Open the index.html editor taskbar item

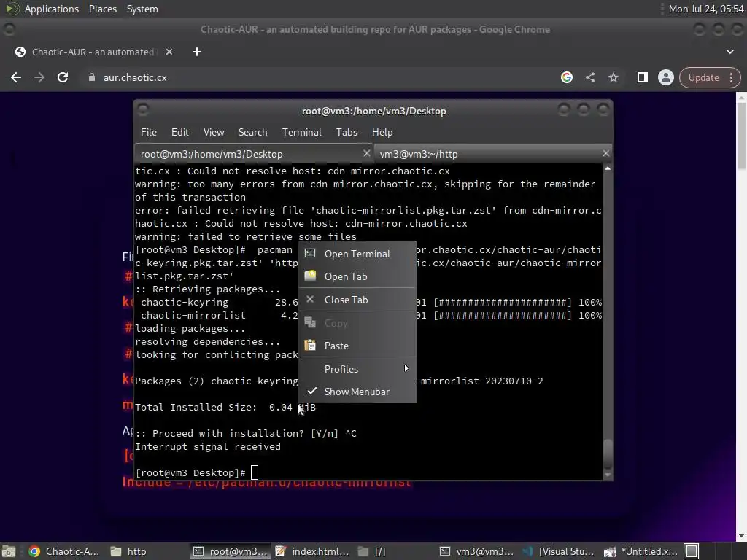click(x=312, y=551)
